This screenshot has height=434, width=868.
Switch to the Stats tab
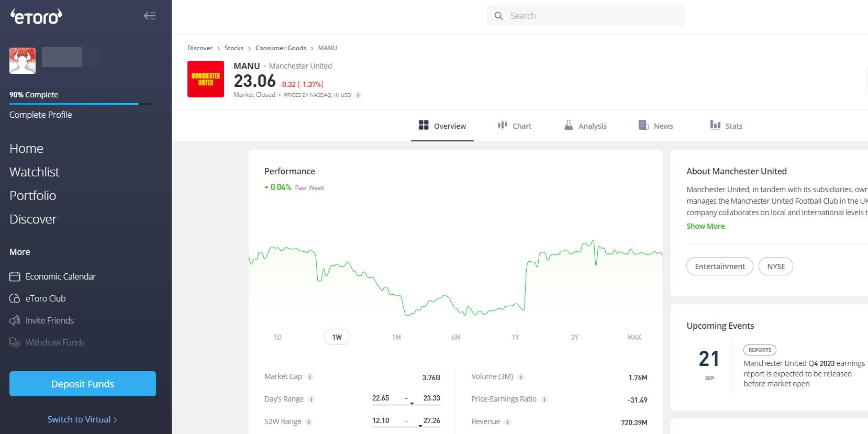click(x=726, y=126)
